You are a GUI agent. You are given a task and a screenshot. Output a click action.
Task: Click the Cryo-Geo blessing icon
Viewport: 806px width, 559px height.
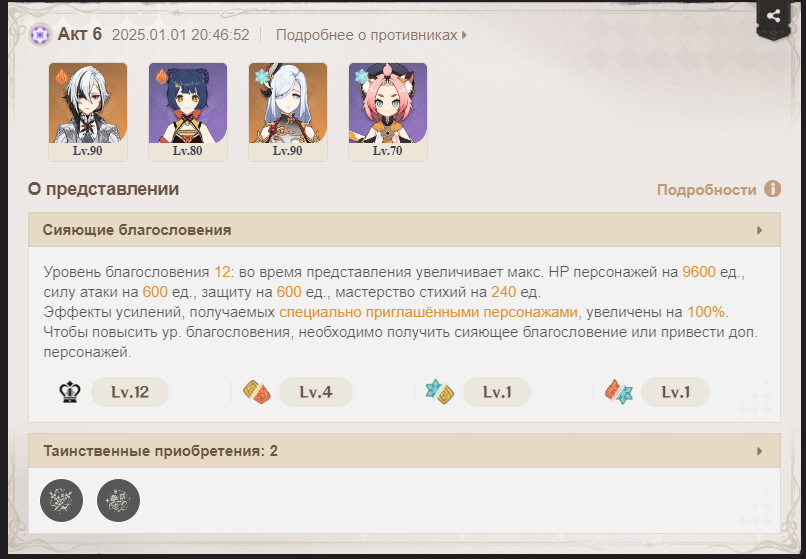pos(439,392)
